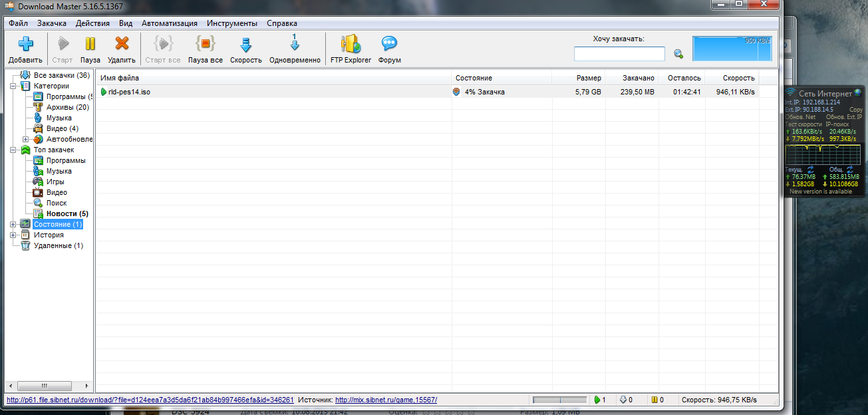
Task: Click Обнов. Ext. IP in network gadget
Action: click(844, 117)
